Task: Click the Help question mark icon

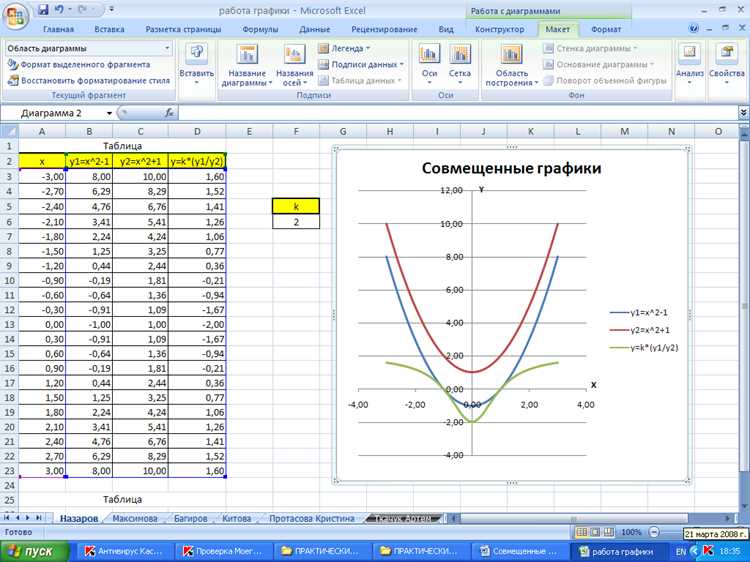Action: point(693,29)
